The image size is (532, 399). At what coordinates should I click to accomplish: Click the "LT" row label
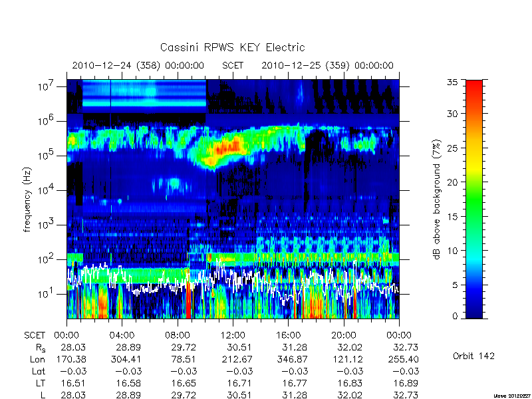[x=40, y=383]
